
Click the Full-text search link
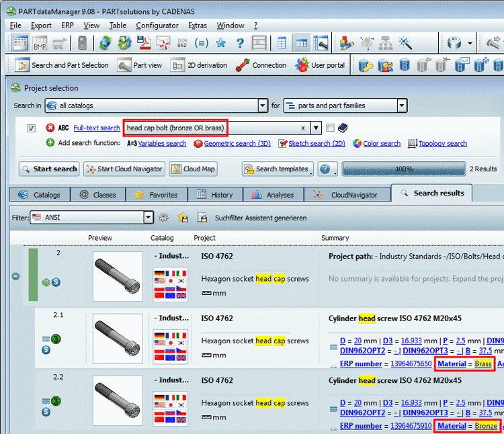[97, 128]
